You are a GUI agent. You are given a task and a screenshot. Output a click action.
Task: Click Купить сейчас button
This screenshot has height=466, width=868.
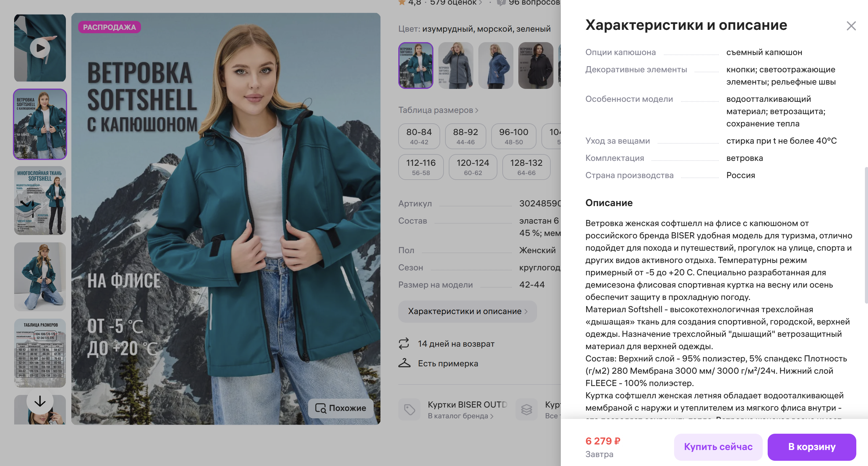718,447
